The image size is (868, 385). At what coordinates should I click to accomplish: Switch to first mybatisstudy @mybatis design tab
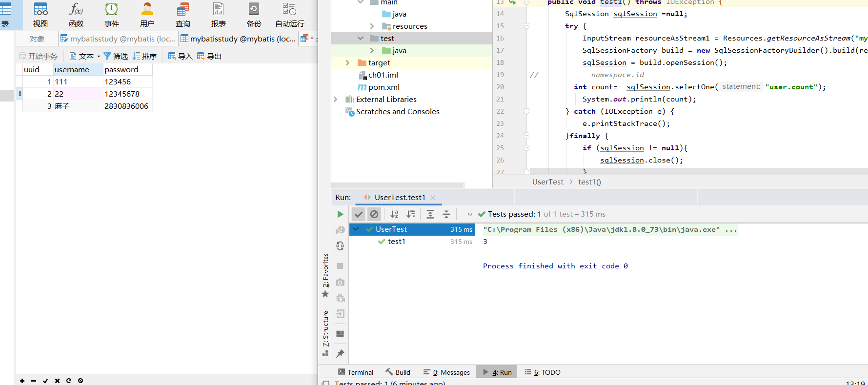pos(118,39)
